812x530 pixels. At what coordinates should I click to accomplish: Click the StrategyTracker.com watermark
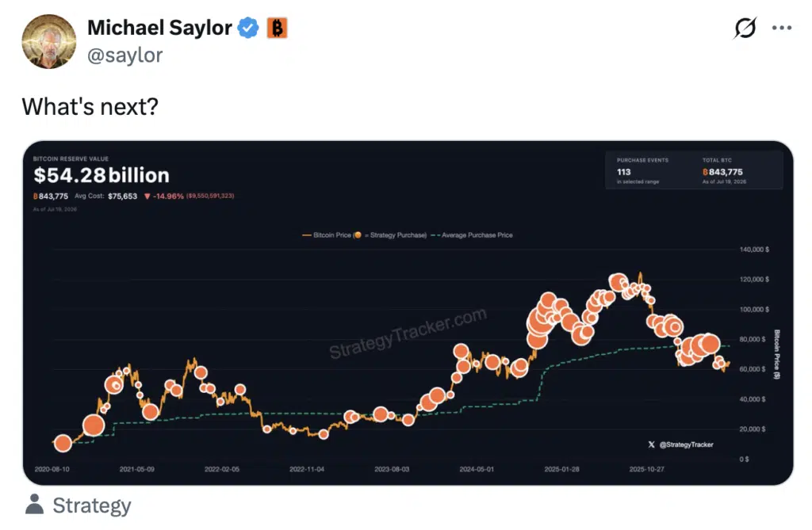click(408, 333)
